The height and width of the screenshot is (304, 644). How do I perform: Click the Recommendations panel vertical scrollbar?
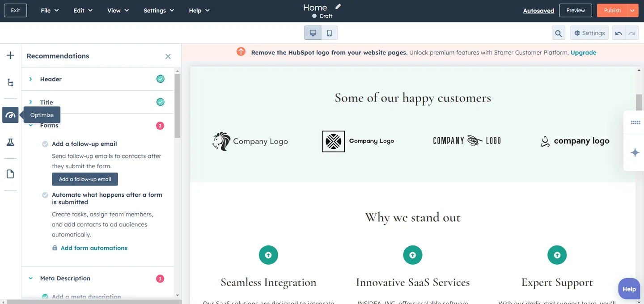click(x=178, y=106)
